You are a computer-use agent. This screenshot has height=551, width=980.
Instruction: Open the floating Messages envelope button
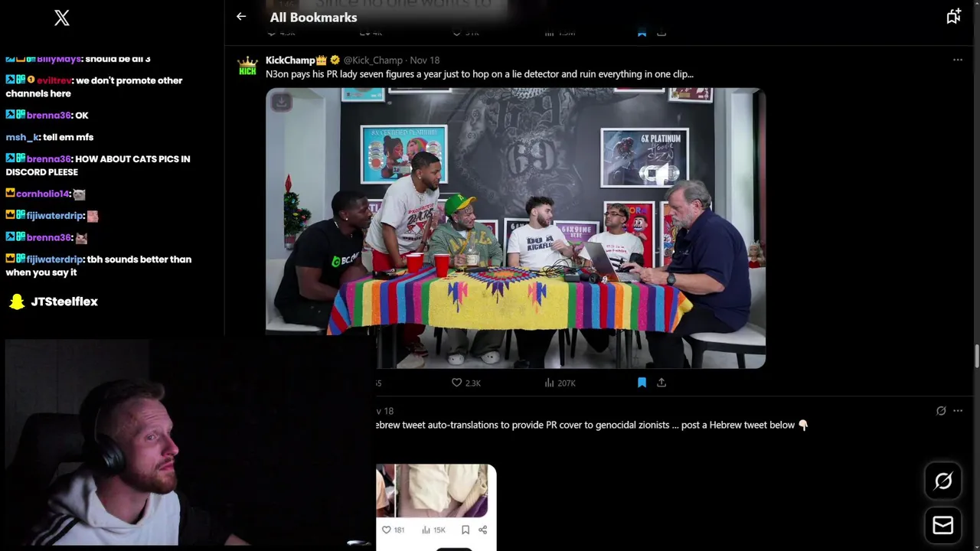(943, 525)
